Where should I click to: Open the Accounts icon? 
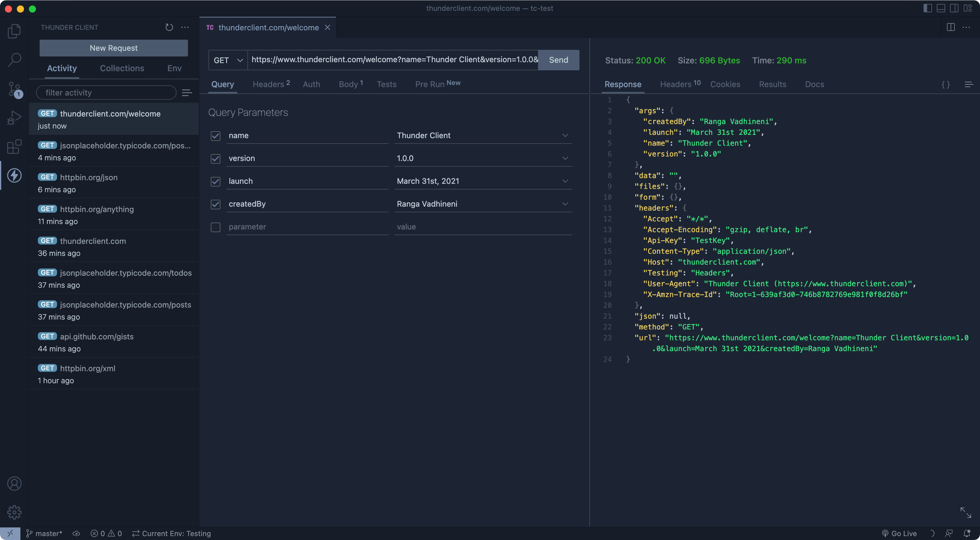click(x=14, y=484)
